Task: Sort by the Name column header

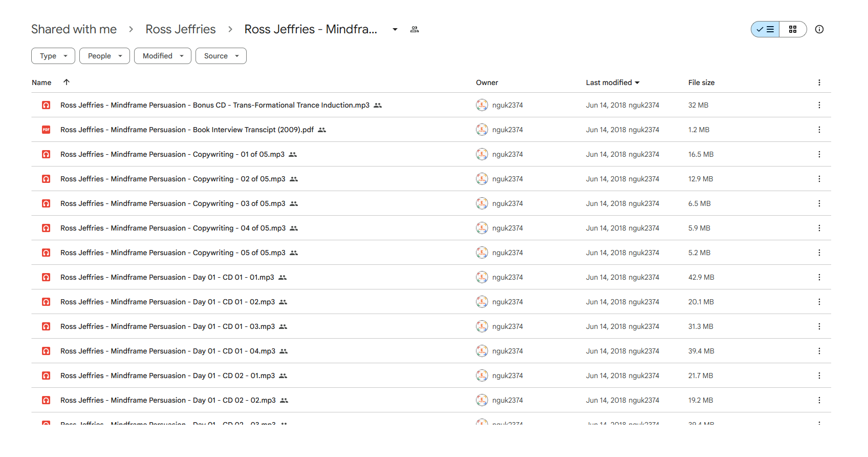Action: (41, 82)
